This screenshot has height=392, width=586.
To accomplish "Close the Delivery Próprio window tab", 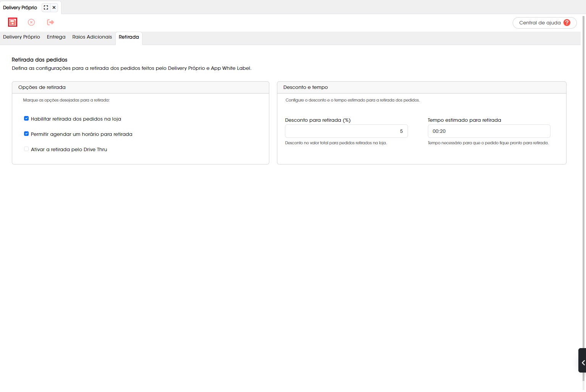I will coord(54,7).
